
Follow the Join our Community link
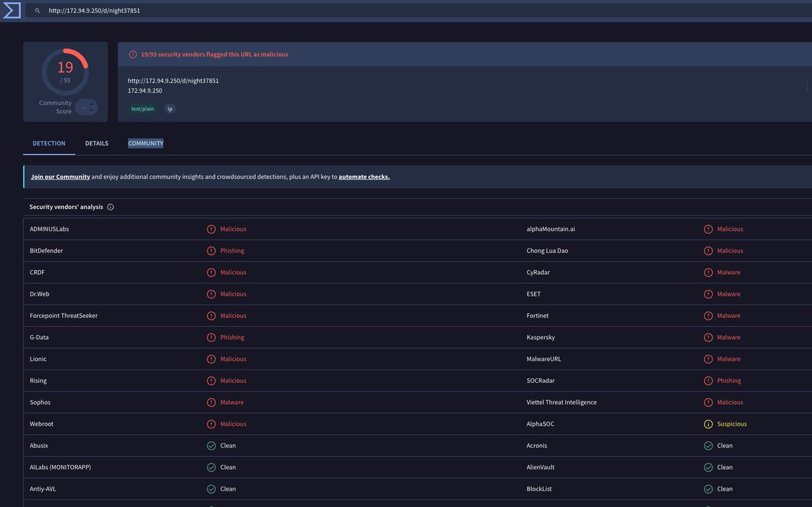pos(60,177)
